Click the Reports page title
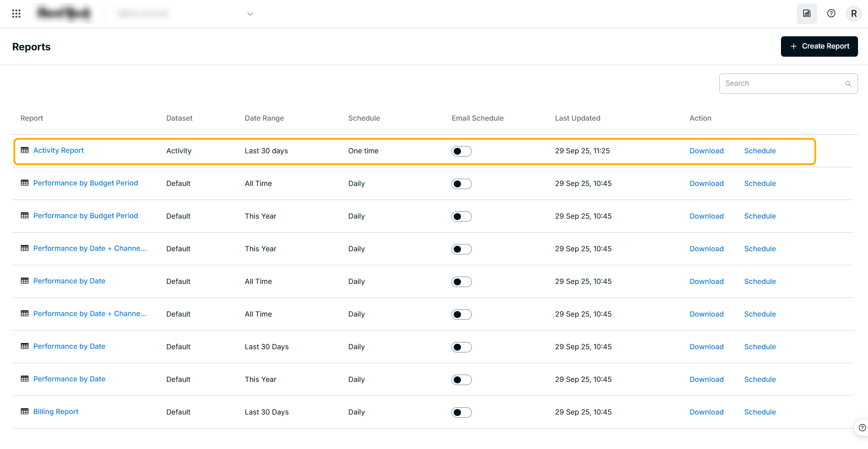The height and width of the screenshot is (449, 868). [x=31, y=47]
